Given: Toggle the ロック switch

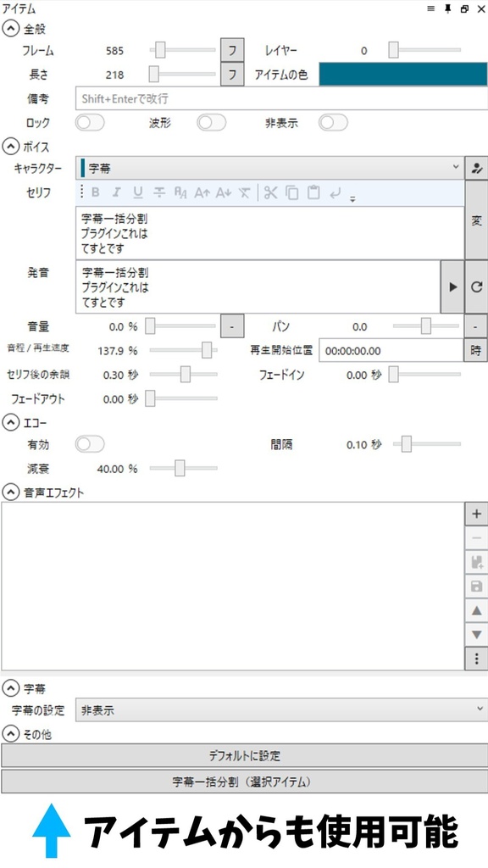Looking at the screenshot, I should click(x=90, y=122).
